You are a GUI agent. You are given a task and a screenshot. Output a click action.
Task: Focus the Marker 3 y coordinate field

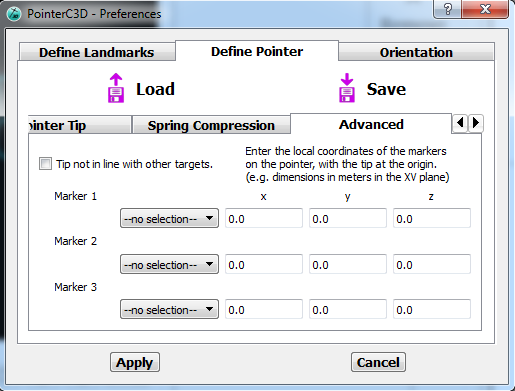[x=348, y=309]
